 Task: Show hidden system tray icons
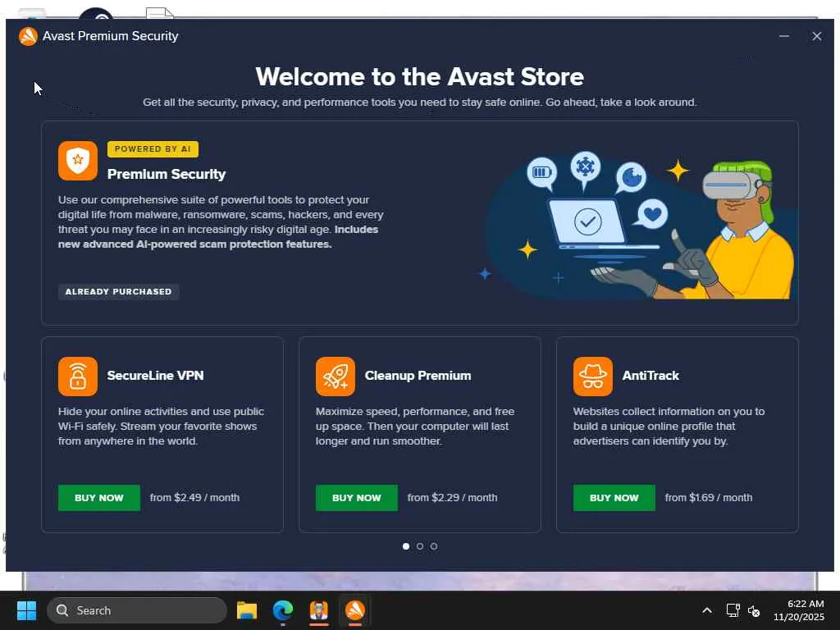706,610
